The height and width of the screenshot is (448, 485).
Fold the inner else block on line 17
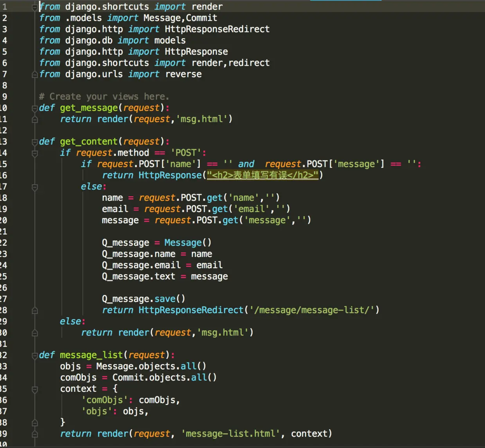click(x=35, y=187)
